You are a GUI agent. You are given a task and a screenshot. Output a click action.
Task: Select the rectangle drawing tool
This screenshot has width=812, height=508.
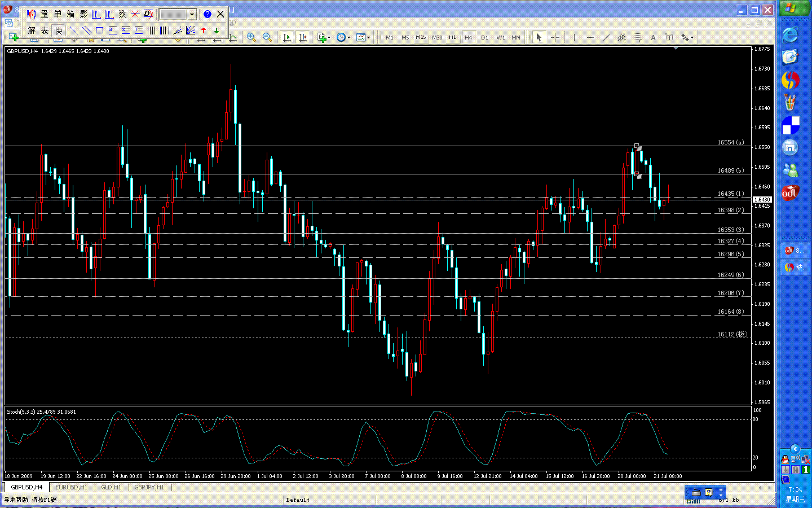(99, 30)
